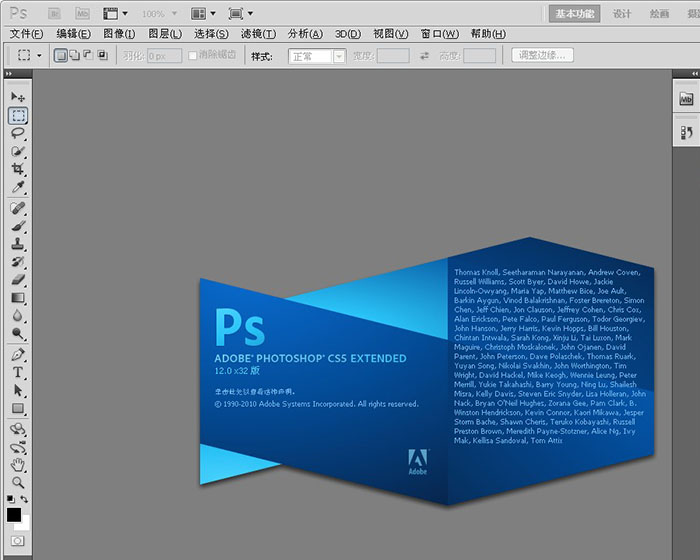Click the 调整边缘 button
The width and height of the screenshot is (700, 560).
542,55
